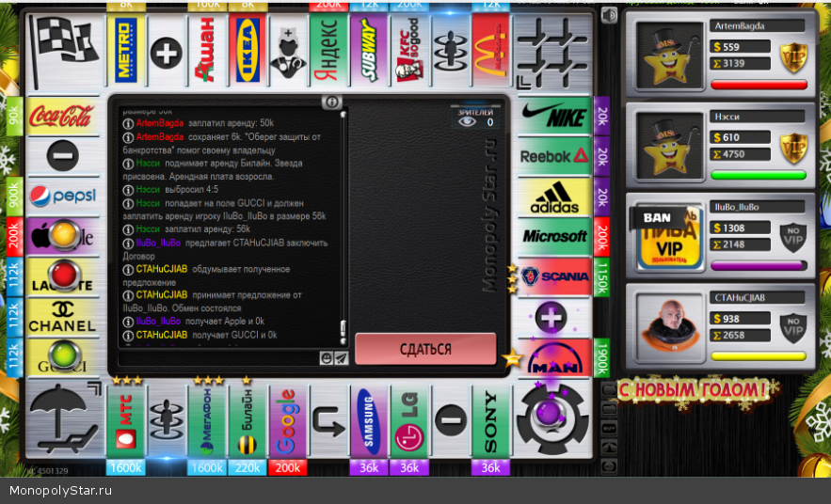
Task: Toggle the sound speaker icon
Action: pos(609,15)
